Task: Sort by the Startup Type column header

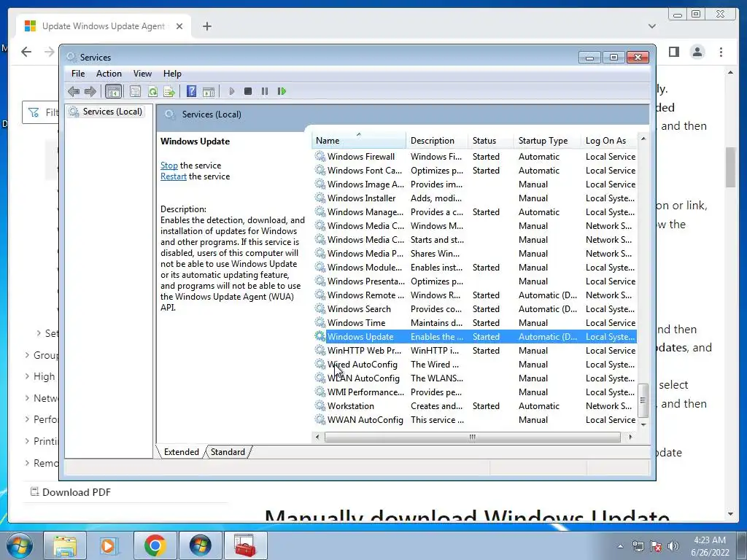Action: (547, 141)
